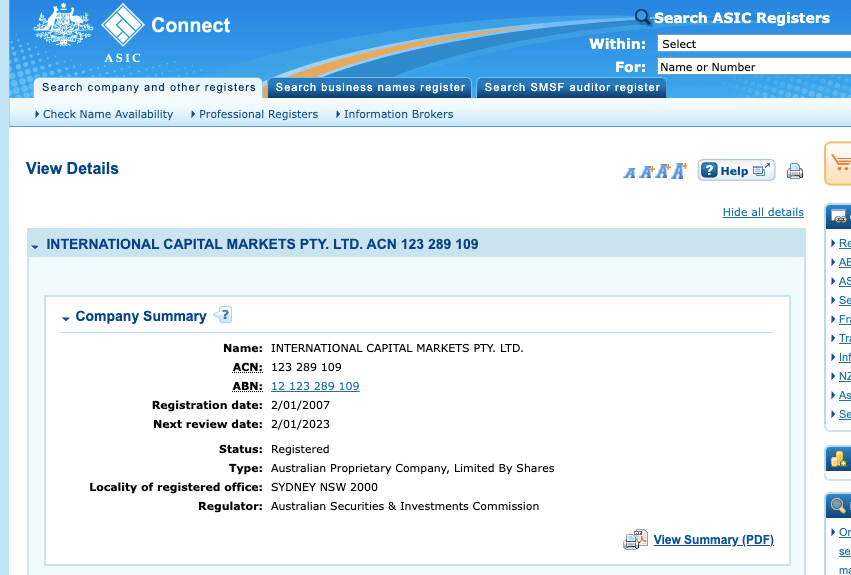Click the ASIC Connect diamond logo
Screen dimensions: 851x575
(123, 24)
